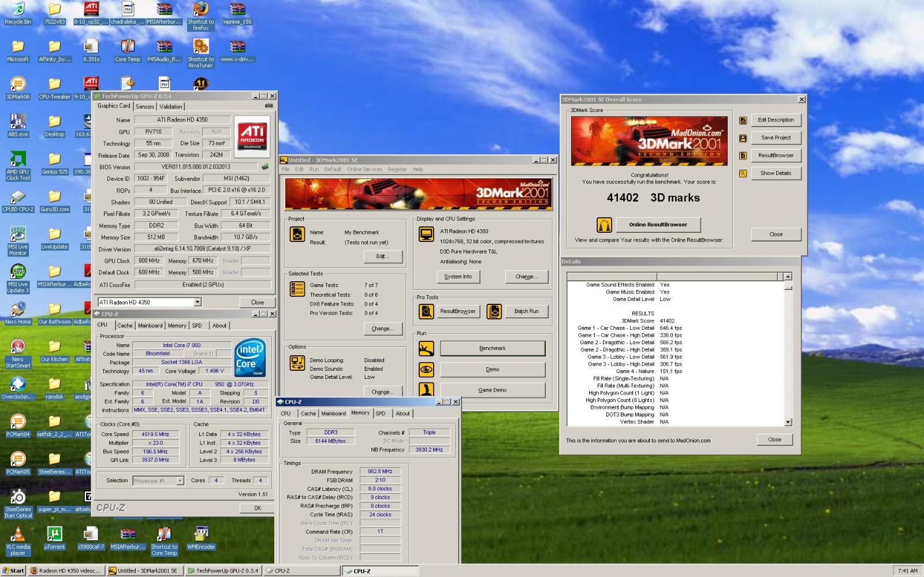Launch µTorrent from the desktop
Screen dimensions: 924x577
54,539
